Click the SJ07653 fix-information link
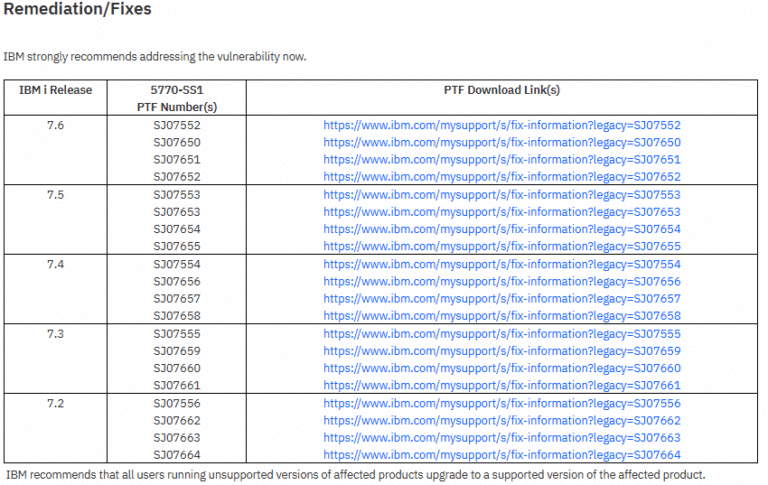768x485 pixels. coord(502,212)
